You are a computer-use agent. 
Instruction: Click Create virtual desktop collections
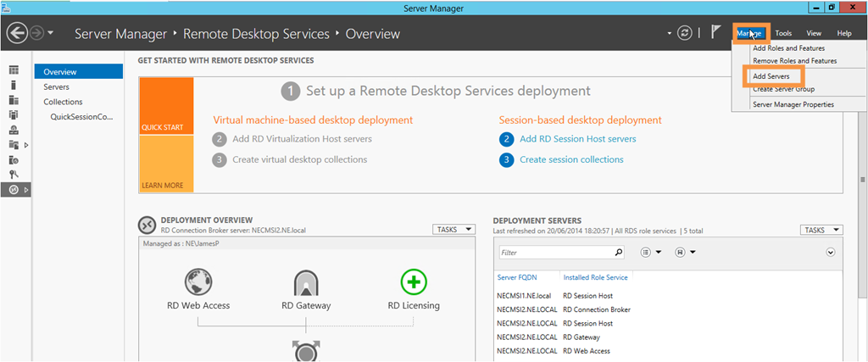pos(299,159)
